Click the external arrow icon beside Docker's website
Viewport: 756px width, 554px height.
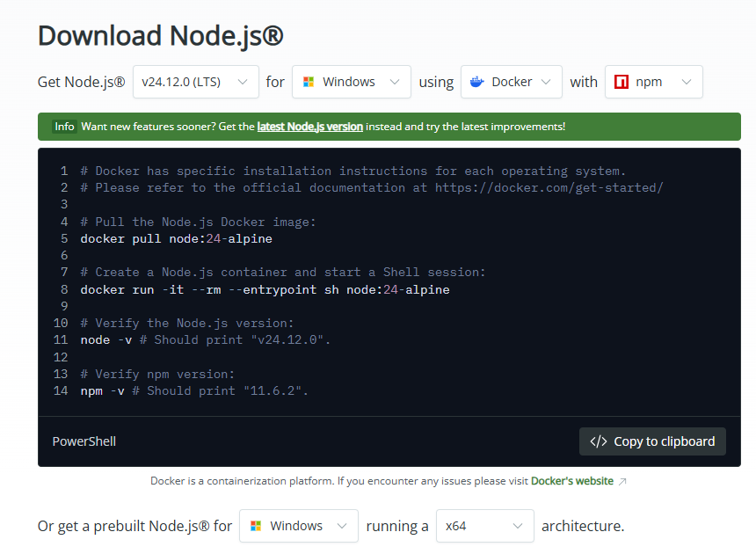tap(622, 482)
